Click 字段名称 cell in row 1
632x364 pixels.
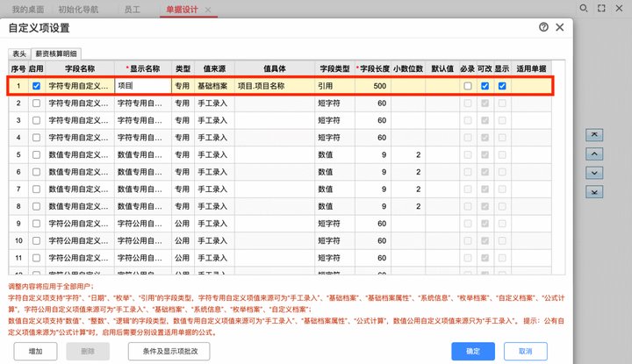(80, 86)
